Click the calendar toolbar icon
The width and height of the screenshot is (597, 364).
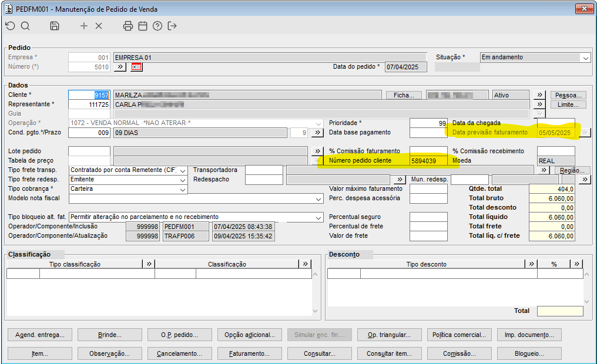(x=143, y=26)
